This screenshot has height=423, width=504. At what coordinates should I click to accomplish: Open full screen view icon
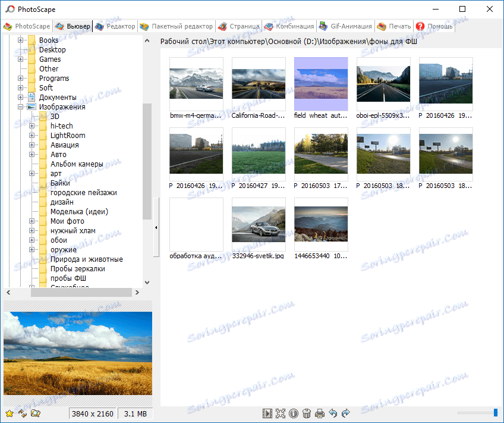pos(281,413)
